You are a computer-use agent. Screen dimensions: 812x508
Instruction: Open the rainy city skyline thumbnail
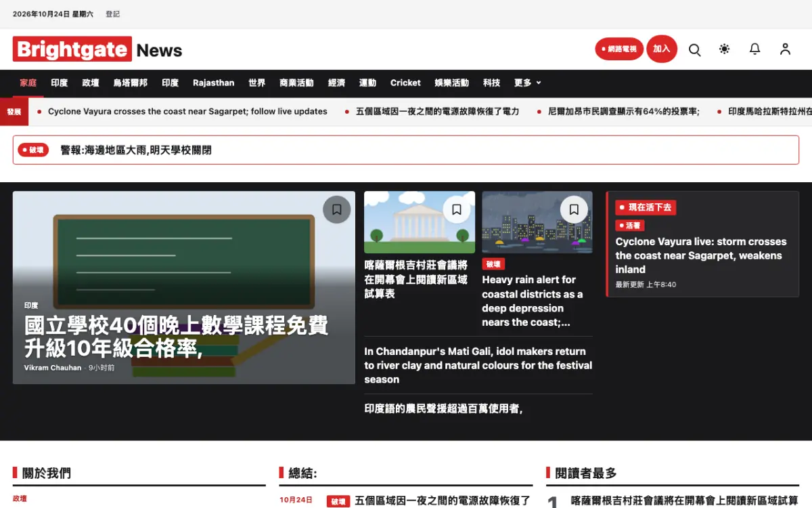tap(537, 222)
